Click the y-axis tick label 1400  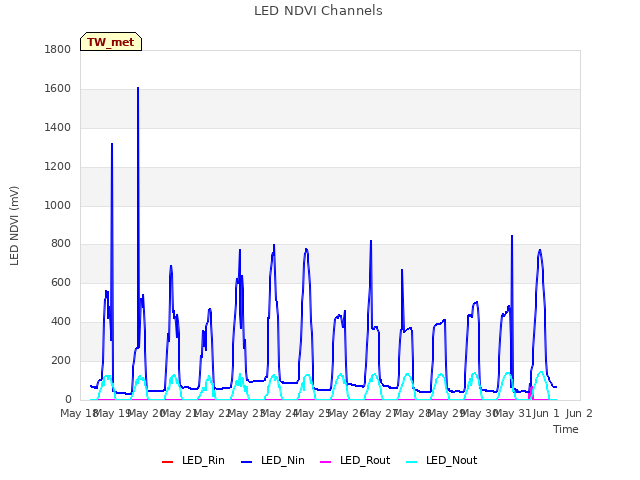[58, 127]
